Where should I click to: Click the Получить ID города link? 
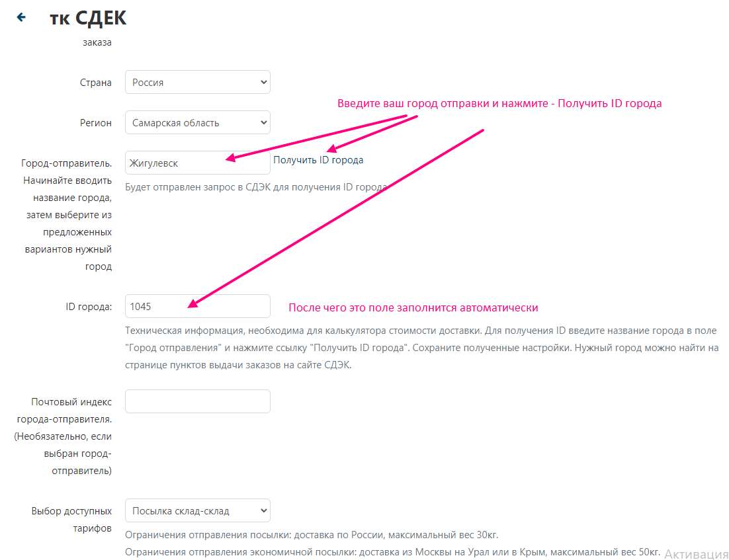click(318, 160)
